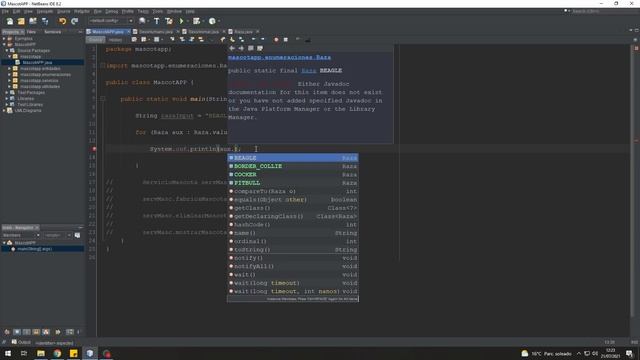This screenshot has width=640, height=360.
Task: Choose ordinal() completion
Action: [x=293, y=241]
